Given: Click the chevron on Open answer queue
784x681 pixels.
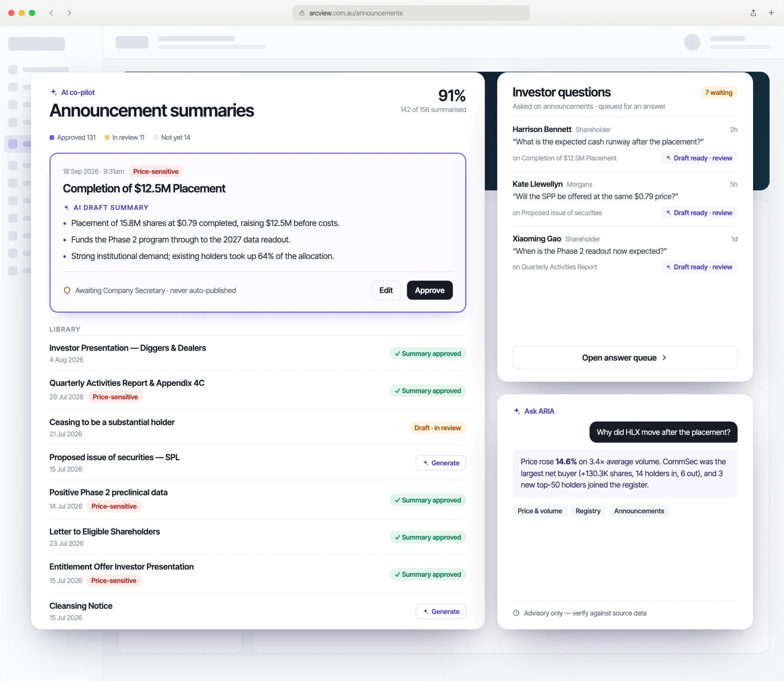Looking at the screenshot, I should [664, 357].
